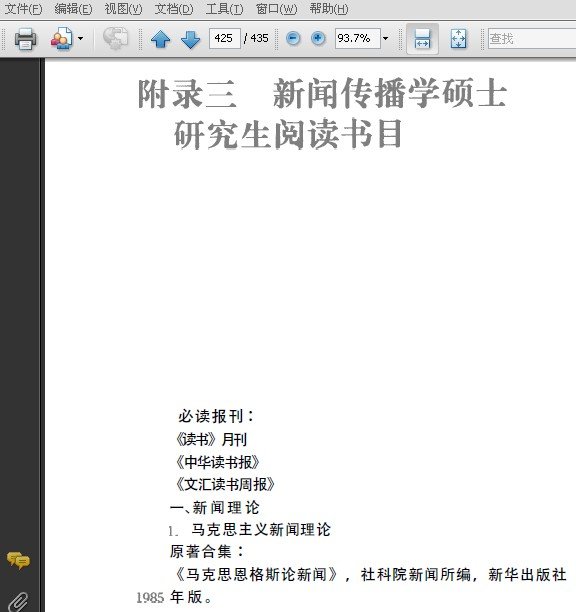The height and width of the screenshot is (612, 576).
Task: Expand the collaborate icon dropdown arrow
Action: (80, 38)
